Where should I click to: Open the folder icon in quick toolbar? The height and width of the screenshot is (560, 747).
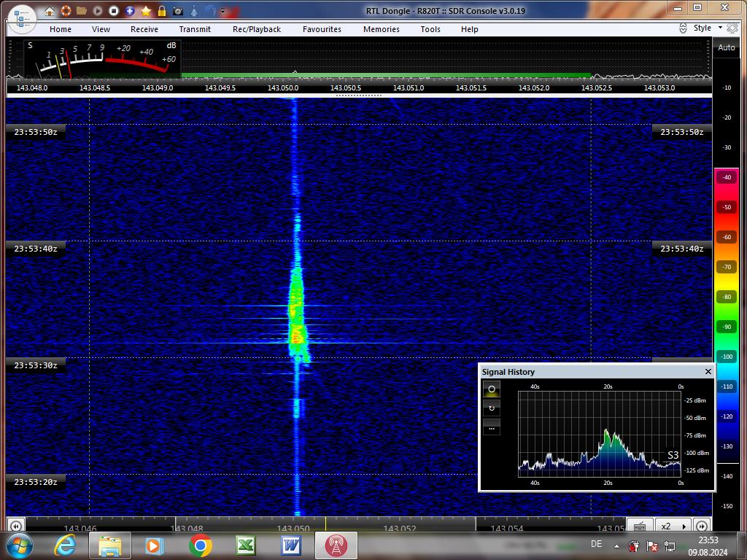82,10
